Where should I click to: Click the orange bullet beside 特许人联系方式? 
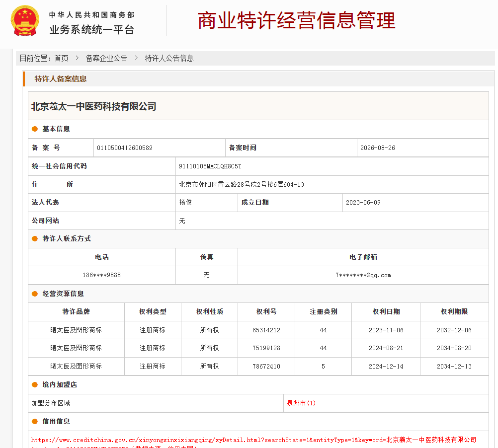click(35, 239)
